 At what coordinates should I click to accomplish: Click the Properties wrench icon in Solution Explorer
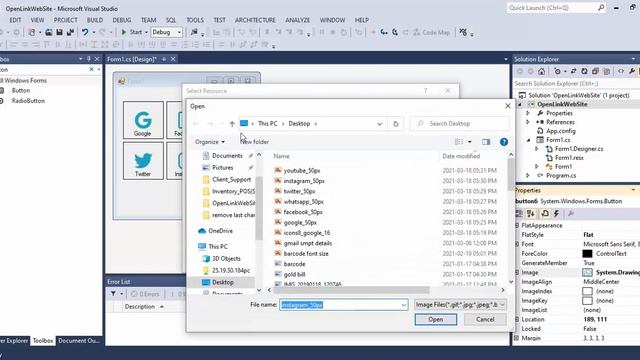[632, 71]
